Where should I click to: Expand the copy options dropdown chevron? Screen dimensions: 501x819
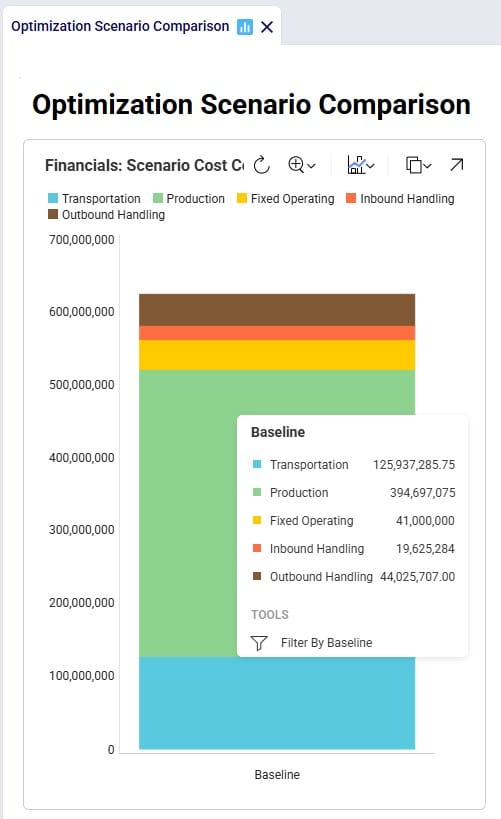coord(427,166)
